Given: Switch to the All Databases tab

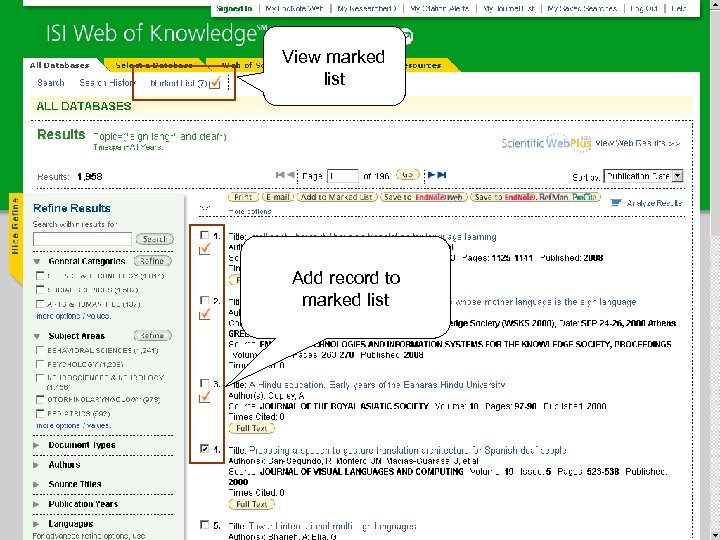Looking at the screenshot, I should (x=60, y=65).
